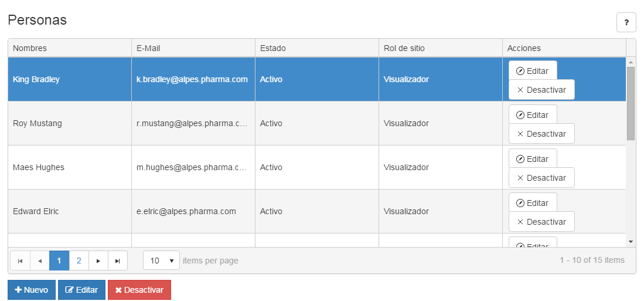Click Desactivar in Maes Hughes's row

point(541,178)
